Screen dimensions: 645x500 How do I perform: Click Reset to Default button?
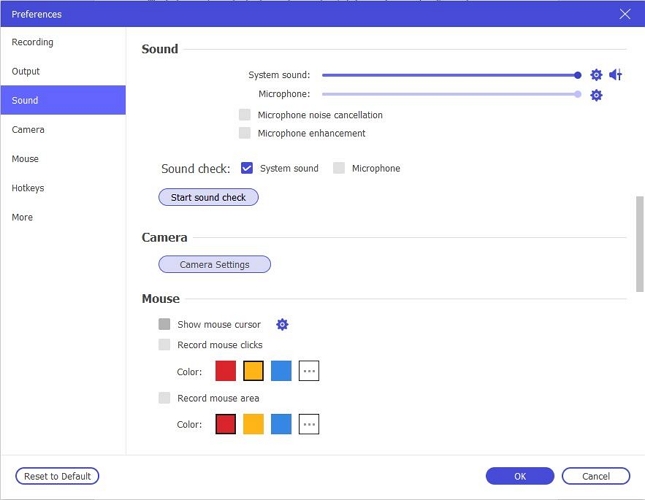pyautogui.click(x=57, y=476)
